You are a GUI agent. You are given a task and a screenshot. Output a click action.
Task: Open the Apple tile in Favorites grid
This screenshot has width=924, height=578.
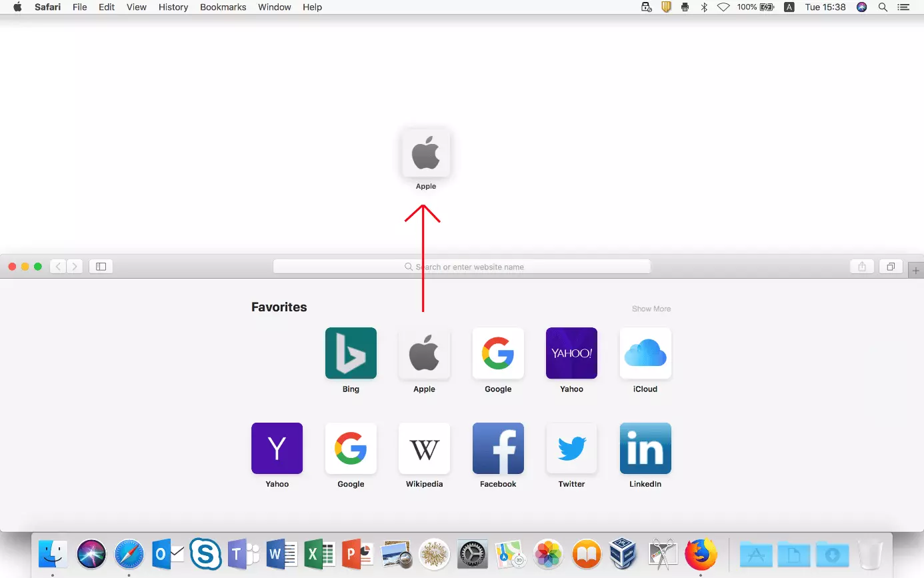click(x=424, y=353)
